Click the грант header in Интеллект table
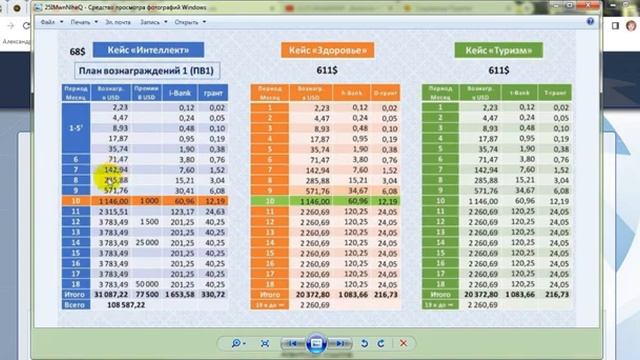The width and height of the screenshot is (640, 360). click(213, 93)
